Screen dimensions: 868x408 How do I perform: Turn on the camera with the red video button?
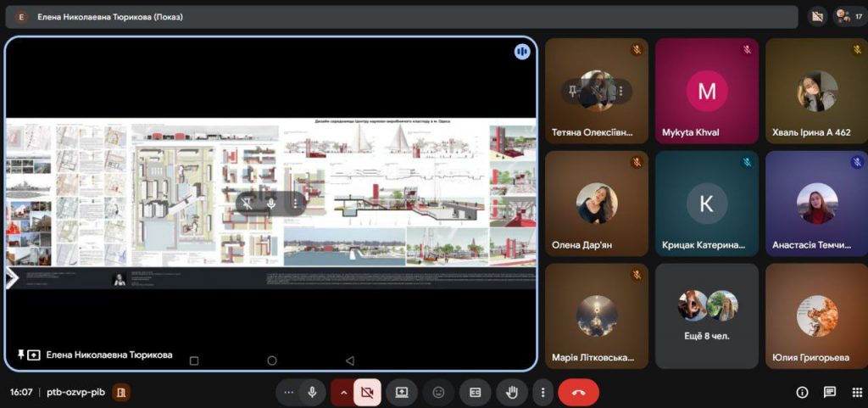pyautogui.click(x=367, y=393)
